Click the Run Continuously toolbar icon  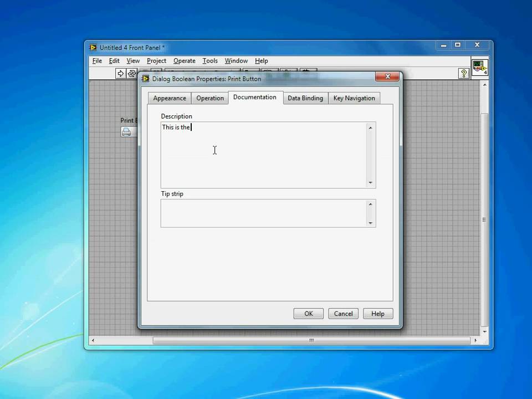point(132,73)
